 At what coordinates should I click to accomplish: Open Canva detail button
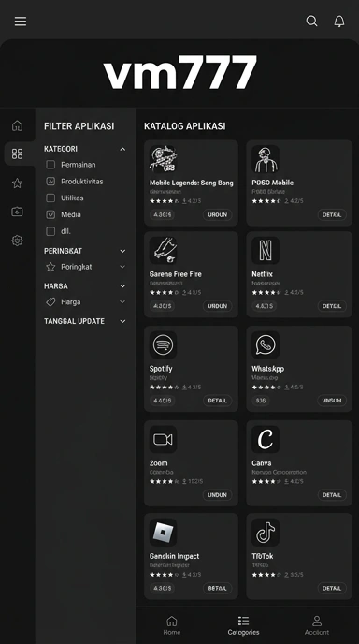click(x=332, y=495)
